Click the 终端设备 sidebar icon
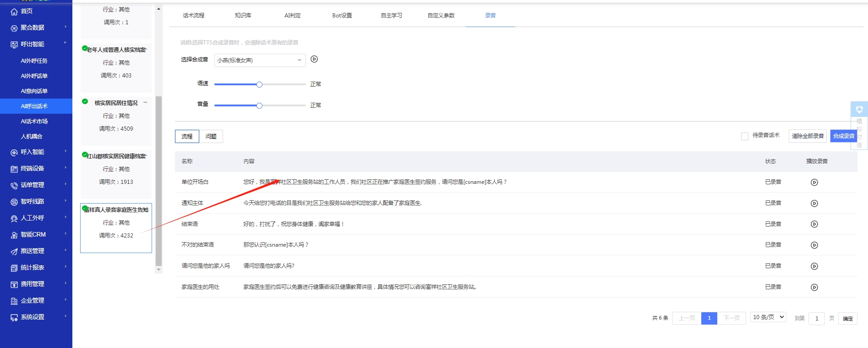This screenshot has width=868, height=348. pos(14,169)
